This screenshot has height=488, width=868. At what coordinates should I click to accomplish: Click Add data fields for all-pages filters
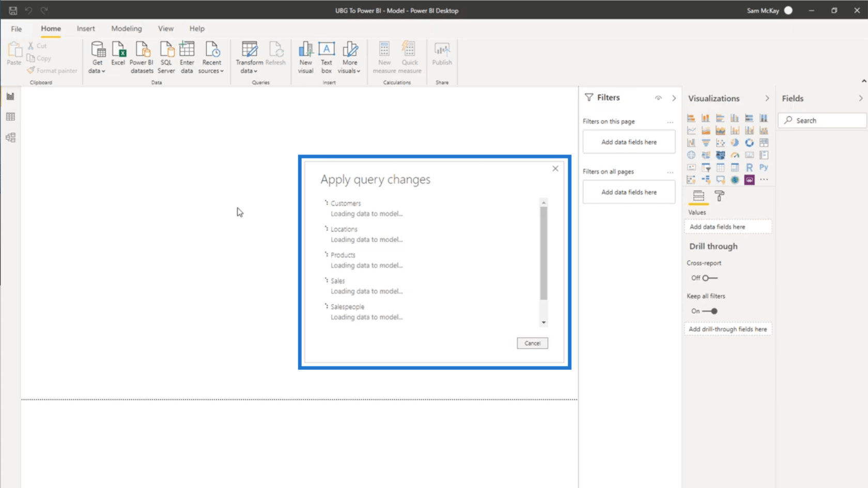pyautogui.click(x=629, y=192)
